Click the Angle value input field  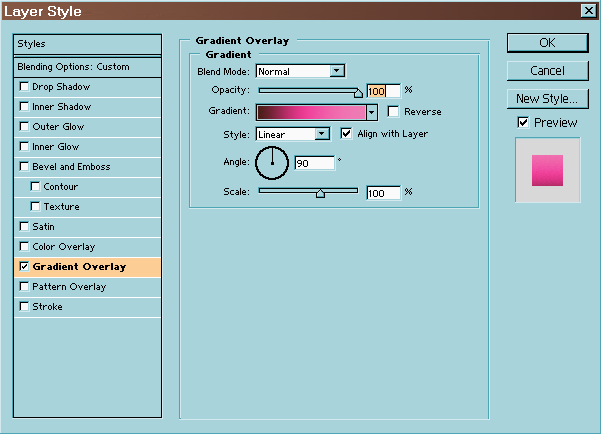click(x=314, y=163)
